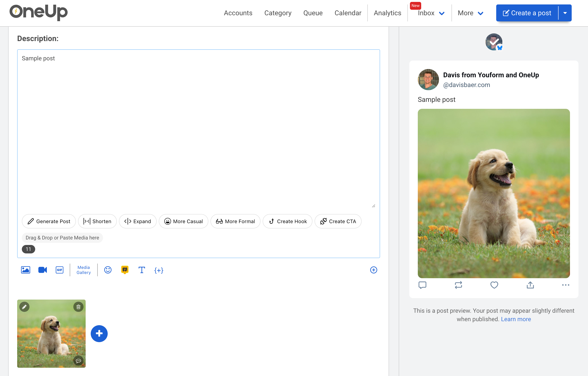Go to the Calendar page
Image resolution: width=588 pixels, height=376 pixels.
click(348, 13)
